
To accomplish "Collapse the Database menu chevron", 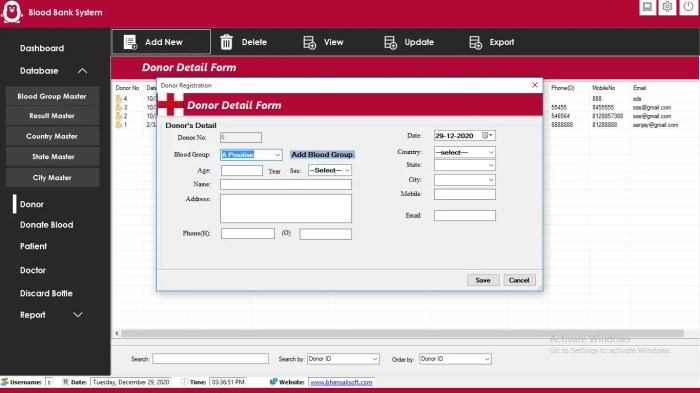I will click(83, 71).
